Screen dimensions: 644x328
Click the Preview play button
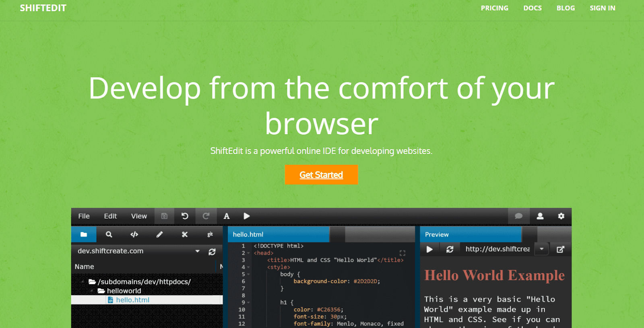pyautogui.click(x=429, y=249)
